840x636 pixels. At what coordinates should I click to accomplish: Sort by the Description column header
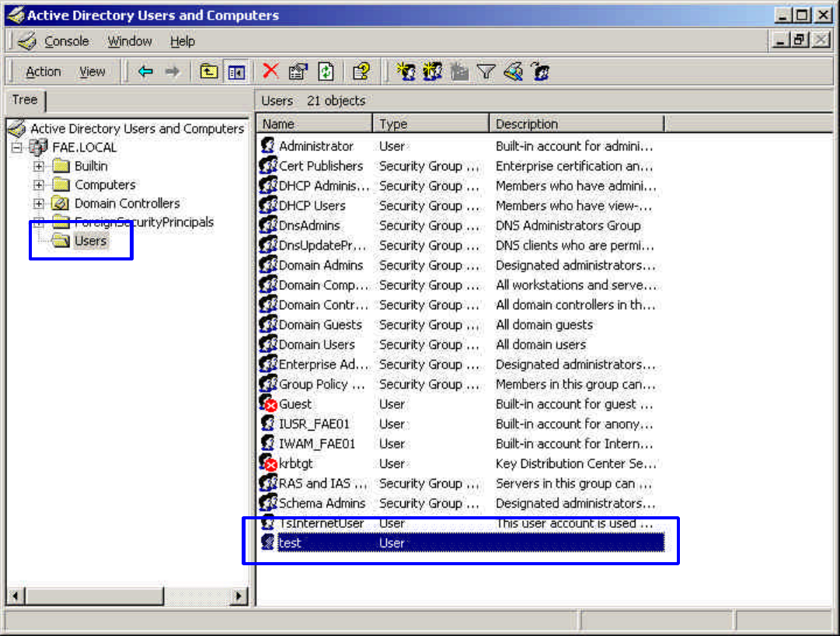(x=577, y=124)
